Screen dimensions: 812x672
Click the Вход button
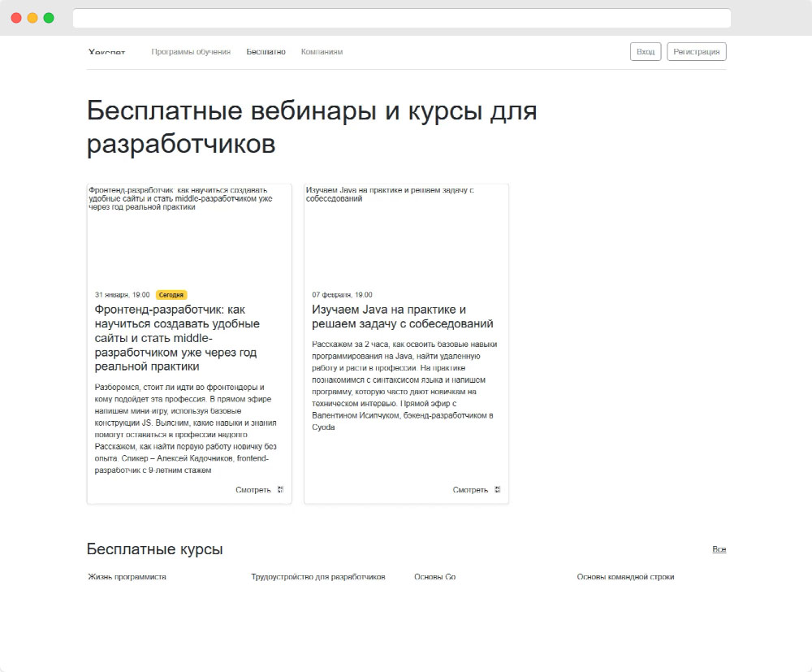pos(645,50)
